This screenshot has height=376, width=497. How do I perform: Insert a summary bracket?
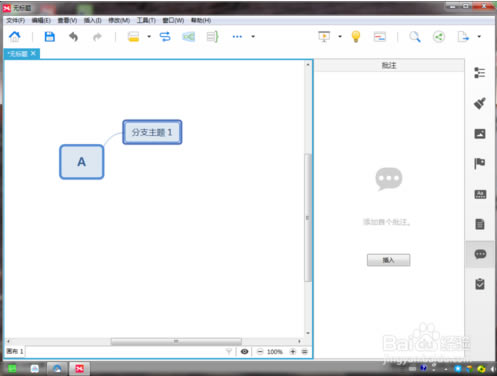click(x=212, y=36)
